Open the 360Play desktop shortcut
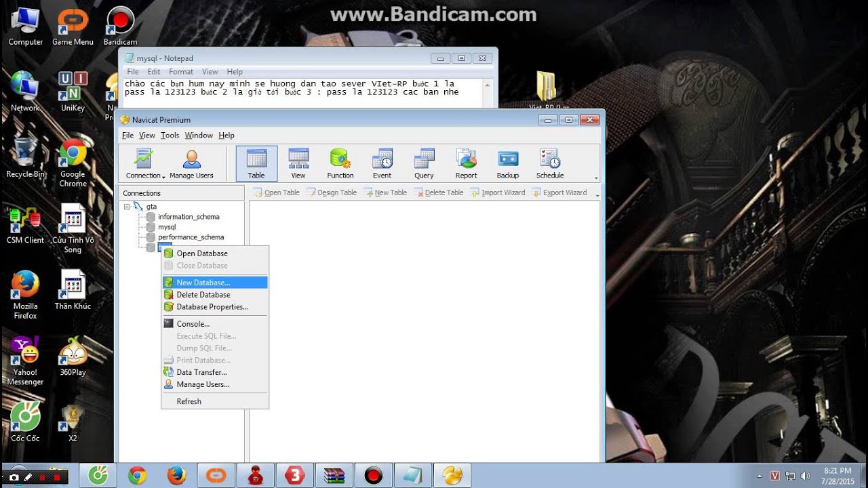The height and width of the screenshot is (488, 868). 73,356
